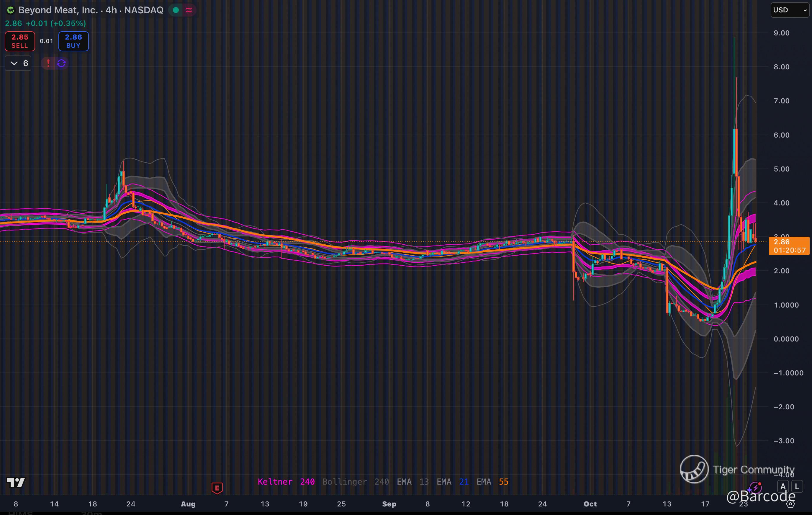This screenshot has height=515, width=812.
Task: Open the USD currency dropdown
Action: [790, 10]
